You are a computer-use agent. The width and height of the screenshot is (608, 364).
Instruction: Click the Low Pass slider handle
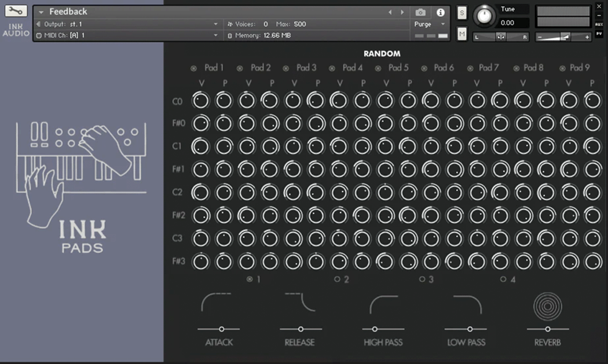pyautogui.click(x=470, y=329)
